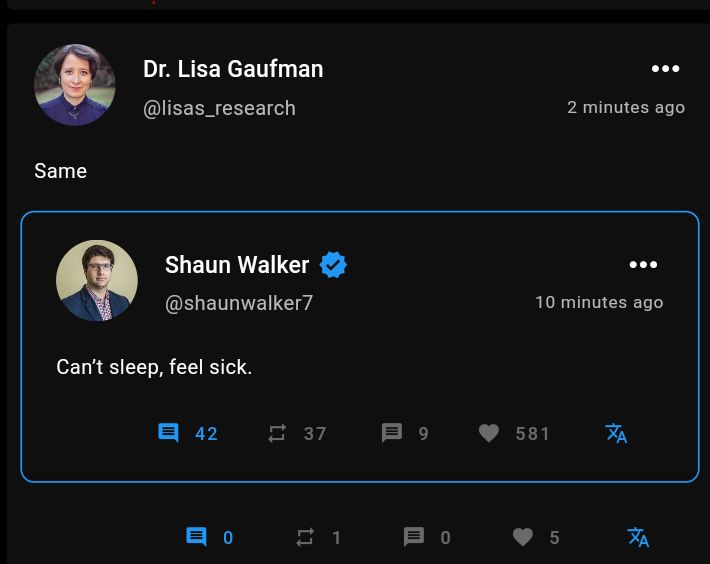Retweet Lisa Gaufman's post with 1 retweet

[305, 537]
